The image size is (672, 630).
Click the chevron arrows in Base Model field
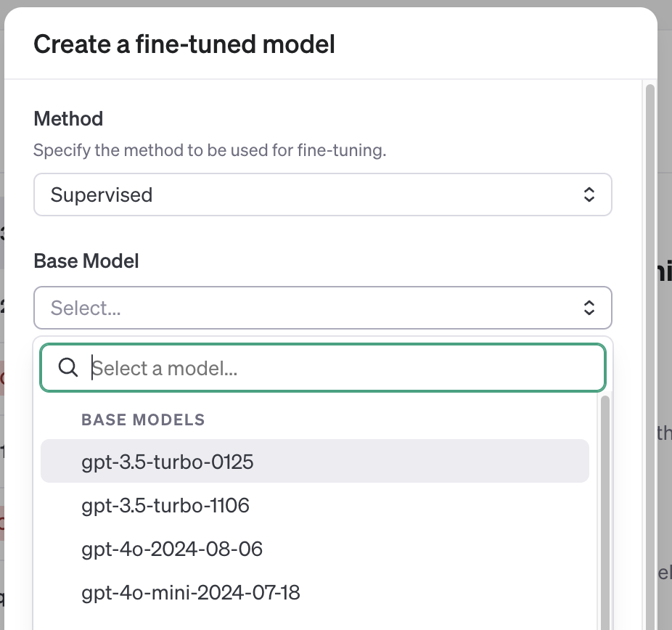589,308
